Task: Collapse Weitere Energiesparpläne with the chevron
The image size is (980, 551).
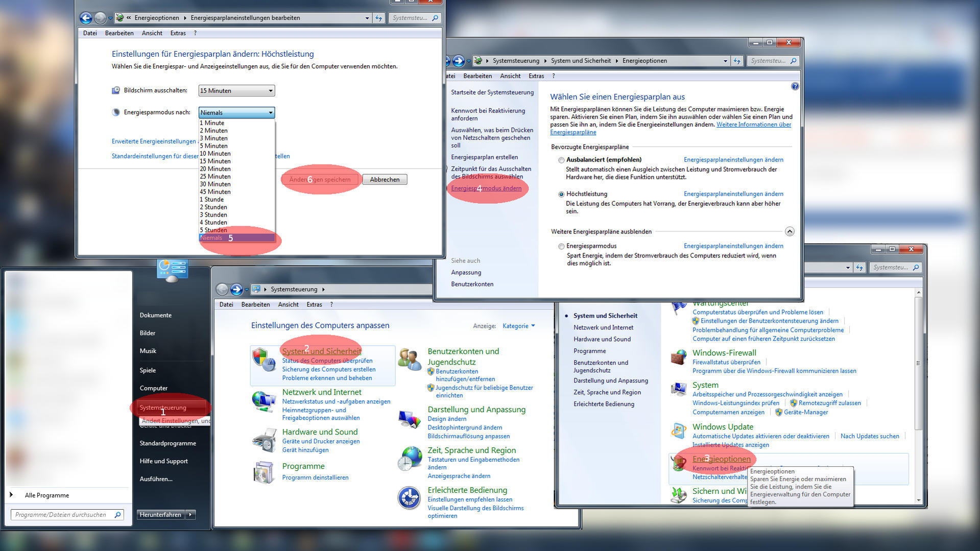Action: (x=790, y=232)
